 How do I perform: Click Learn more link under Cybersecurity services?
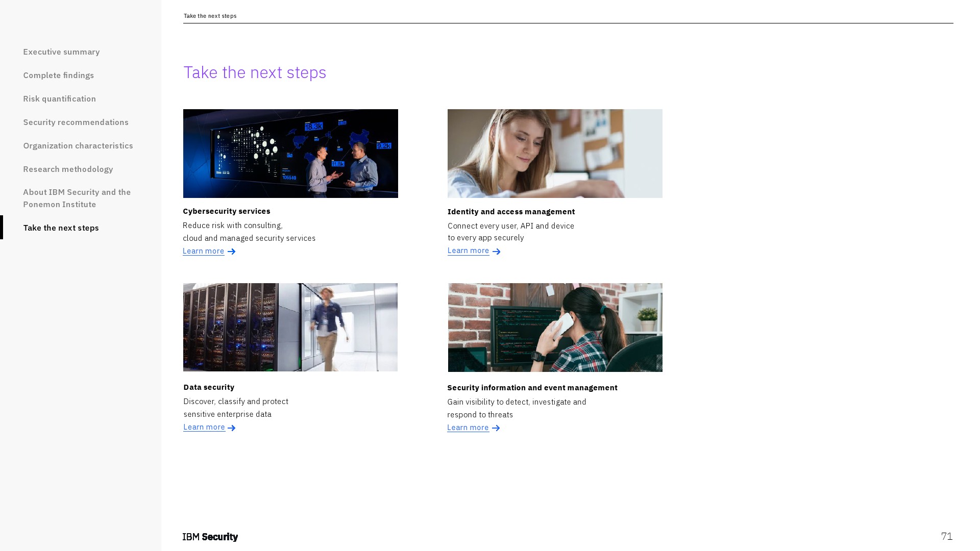pyautogui.click(x=203, y=251)
